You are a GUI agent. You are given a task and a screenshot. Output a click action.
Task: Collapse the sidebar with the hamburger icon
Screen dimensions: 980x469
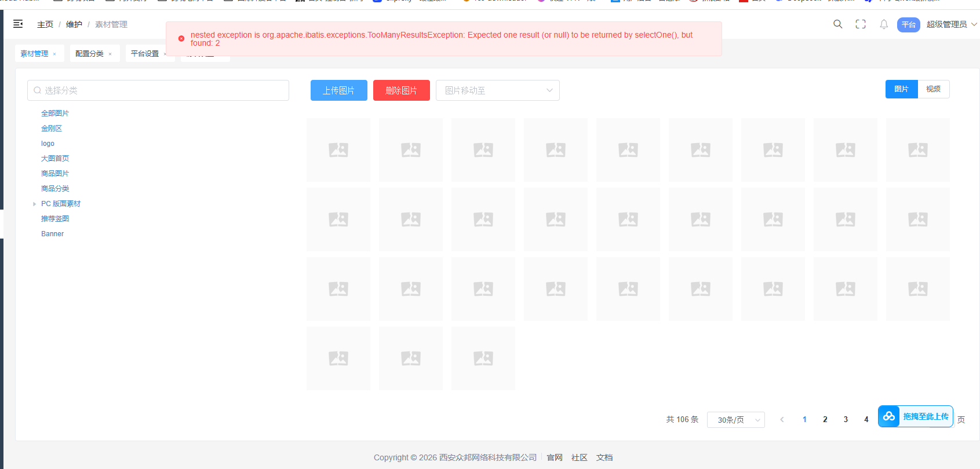point(18,24)
